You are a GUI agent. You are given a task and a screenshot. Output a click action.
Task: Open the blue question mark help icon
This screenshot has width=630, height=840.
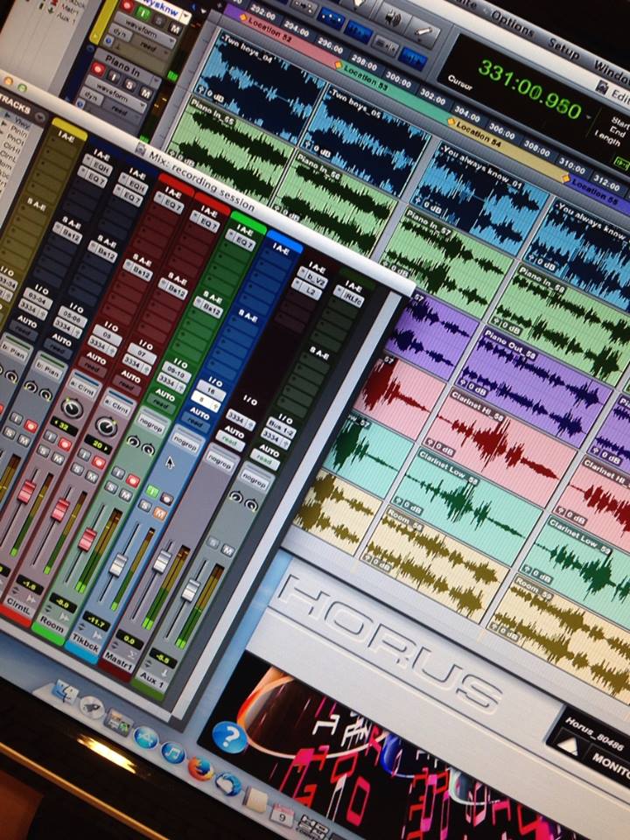tap(230, 737)
